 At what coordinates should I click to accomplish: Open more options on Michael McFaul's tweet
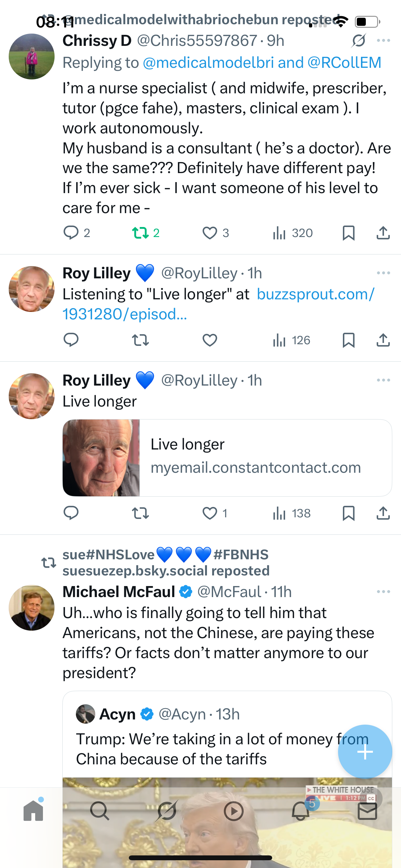pyautogui.click(x=384, y=592)
